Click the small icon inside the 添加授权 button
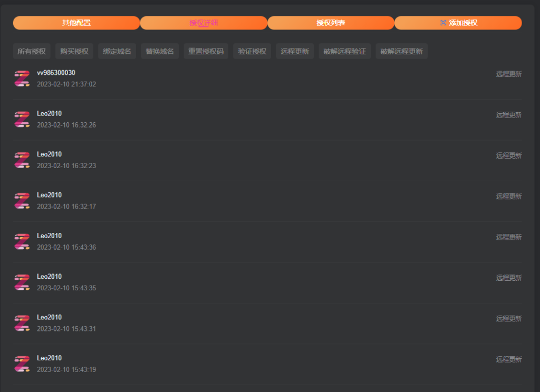 (x=443, y=23)
